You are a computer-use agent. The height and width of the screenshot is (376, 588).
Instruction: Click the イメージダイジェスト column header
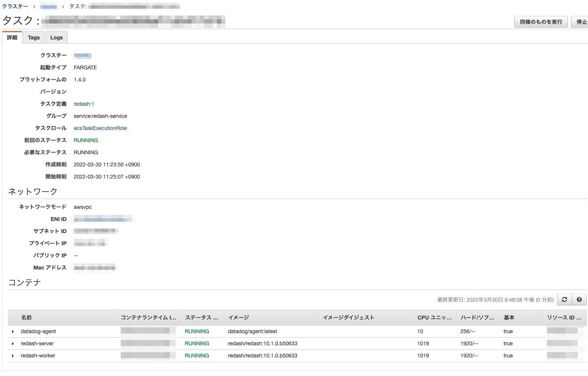348,318
